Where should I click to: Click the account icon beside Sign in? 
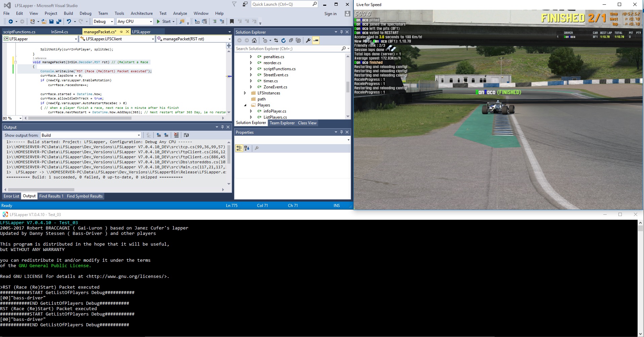(x=347, y=13)
